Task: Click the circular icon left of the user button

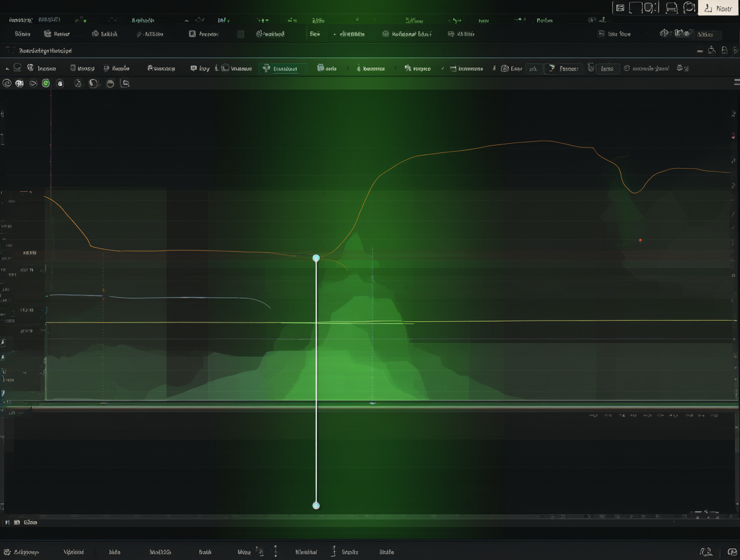Action: pos(689,7)
